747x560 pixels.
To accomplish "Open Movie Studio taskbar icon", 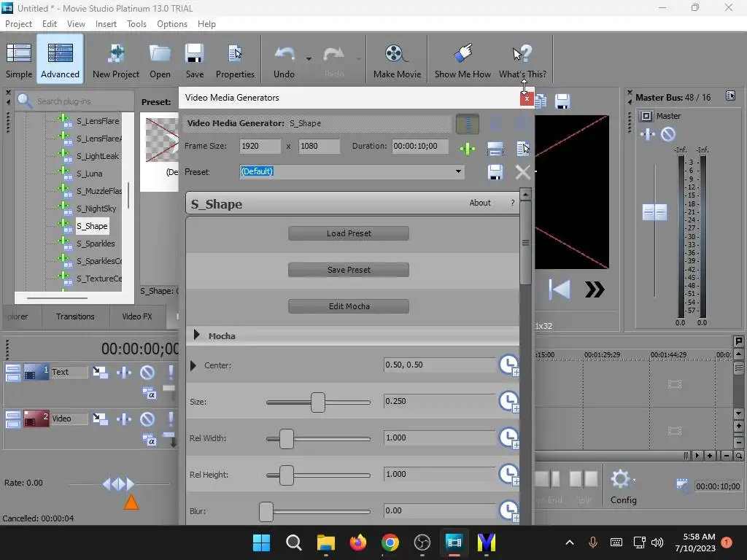I will 454,542.
